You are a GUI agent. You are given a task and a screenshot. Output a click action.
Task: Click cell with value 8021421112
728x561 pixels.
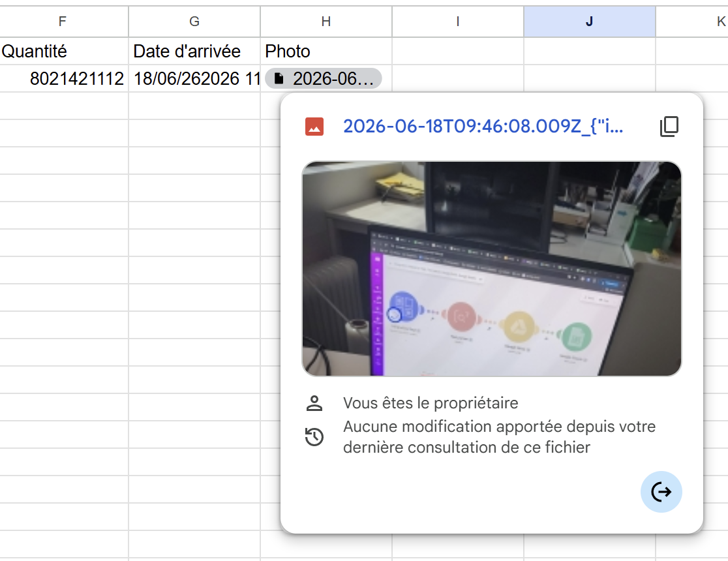click(64, 78)
